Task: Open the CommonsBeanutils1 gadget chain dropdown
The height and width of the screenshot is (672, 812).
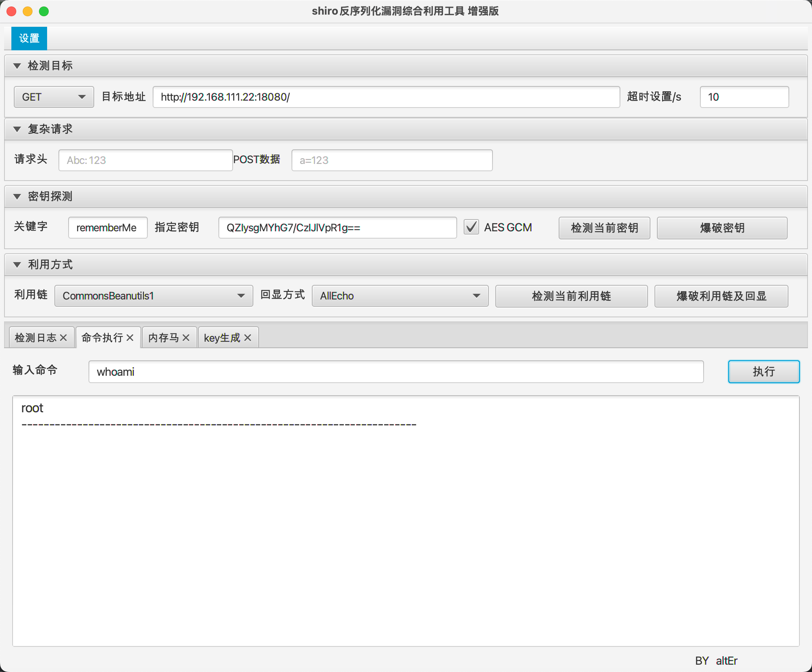Action: point(153,296)
